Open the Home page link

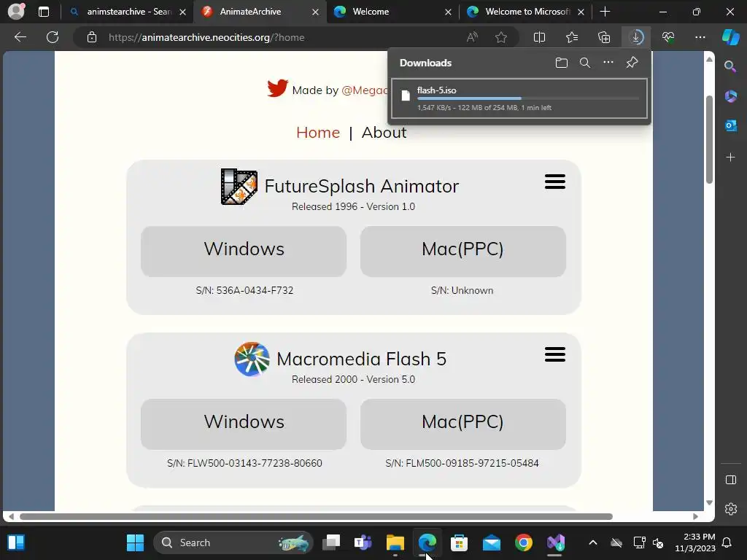318,133
